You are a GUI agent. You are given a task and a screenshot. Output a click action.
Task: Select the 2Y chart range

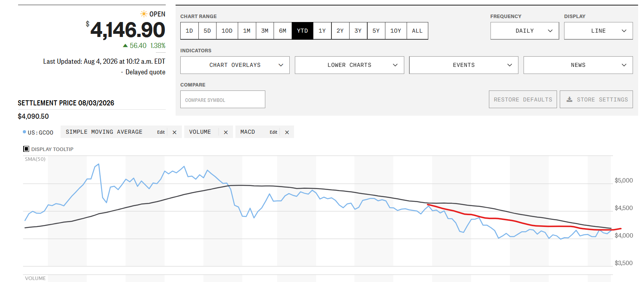[x=340, y=31]
